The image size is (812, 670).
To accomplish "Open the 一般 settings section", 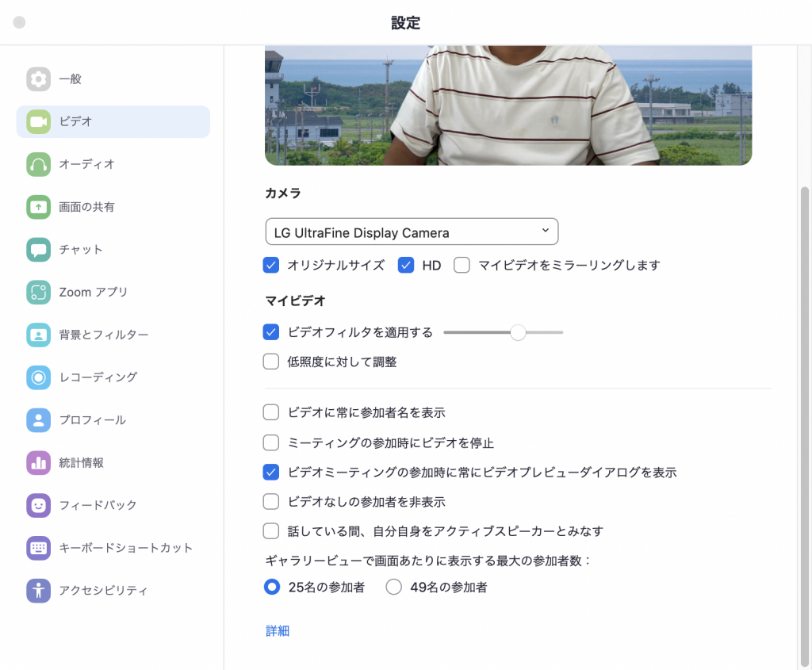I will (x=113, y=79).
